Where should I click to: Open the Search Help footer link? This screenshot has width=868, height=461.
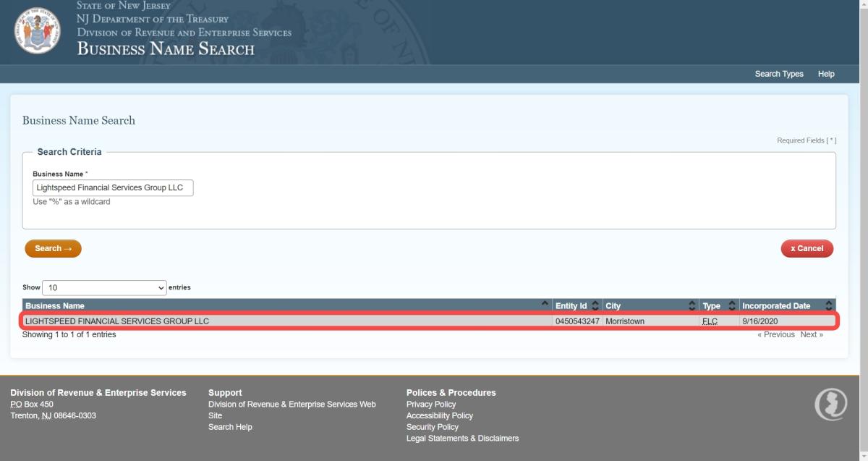230,427
